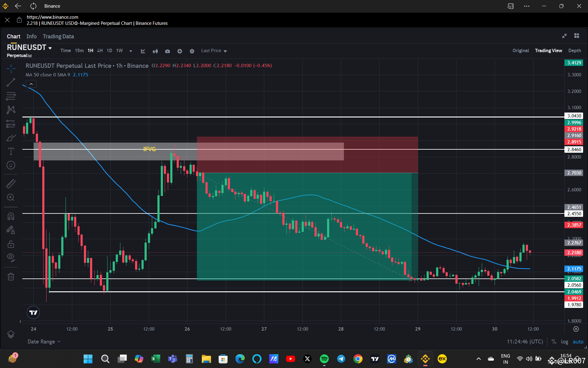Select the 1H timeframe

(x=90, y=51)
